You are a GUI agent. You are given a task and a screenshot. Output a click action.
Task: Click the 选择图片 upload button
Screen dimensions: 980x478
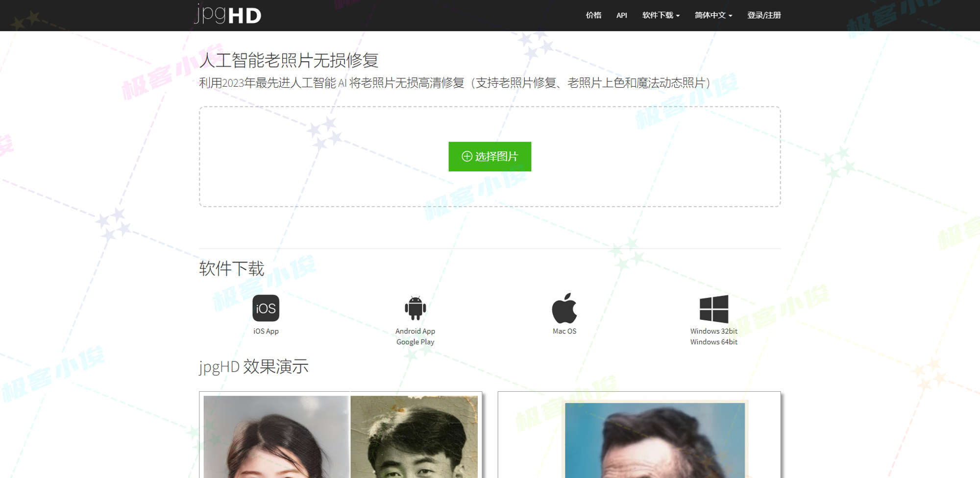click(490, 156)
